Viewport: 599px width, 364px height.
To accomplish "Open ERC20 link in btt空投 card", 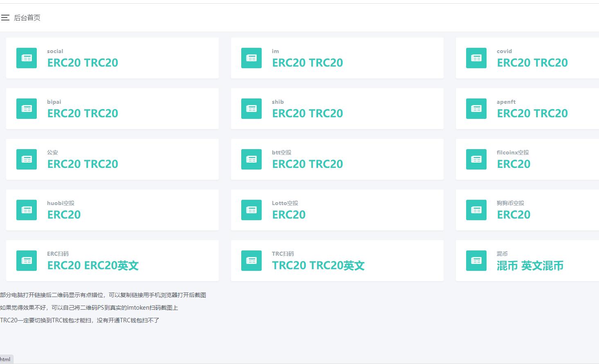I will (289, 164).
